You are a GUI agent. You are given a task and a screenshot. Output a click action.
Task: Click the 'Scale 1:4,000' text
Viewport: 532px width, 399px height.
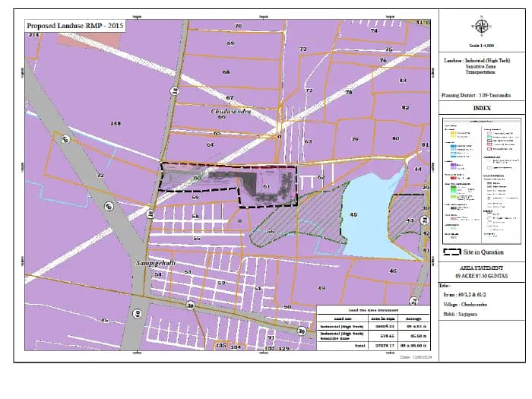tap(481, 46)
